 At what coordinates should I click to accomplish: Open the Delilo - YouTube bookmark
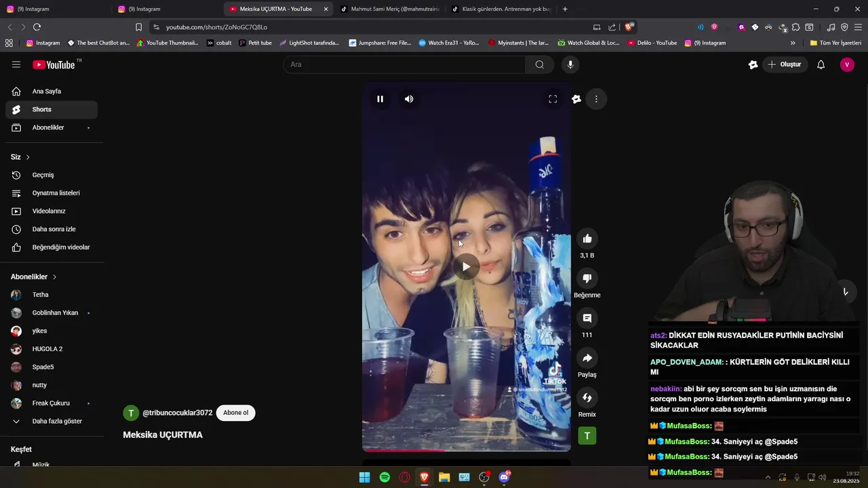[652, 43]
